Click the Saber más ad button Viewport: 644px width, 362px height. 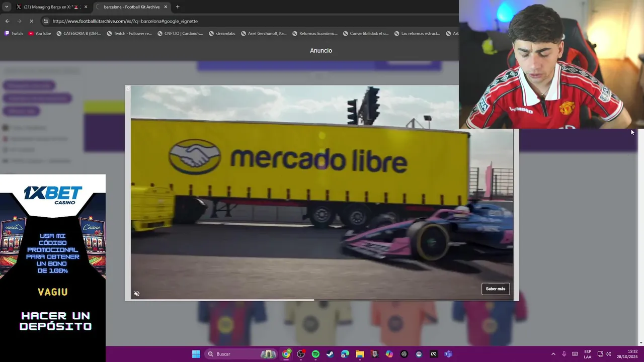coord(496,289)
